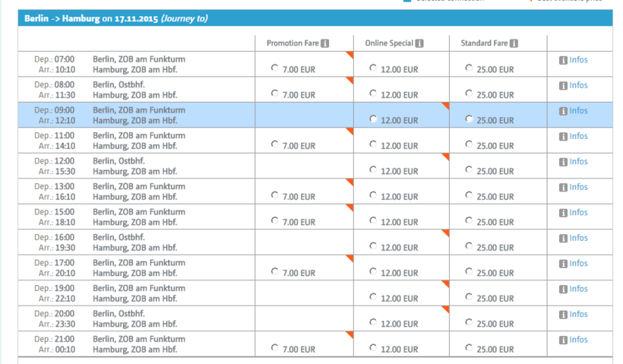Click info icon for 07:00 departure row

(x=563, y=60)
